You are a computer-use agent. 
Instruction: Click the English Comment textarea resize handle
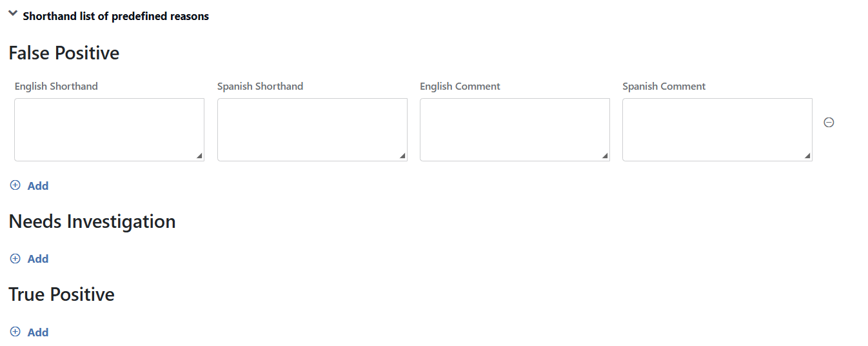[x=605, y=156]
